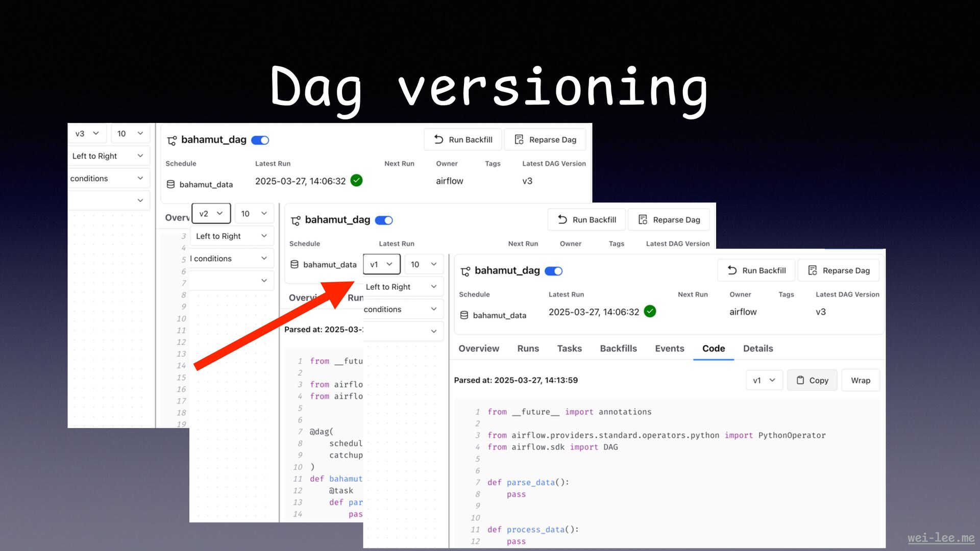The width and height of the screenshot is (980, 551).
Task: Toggle the front bahamut_dag pause switch
Action: [x=554, y=271]
